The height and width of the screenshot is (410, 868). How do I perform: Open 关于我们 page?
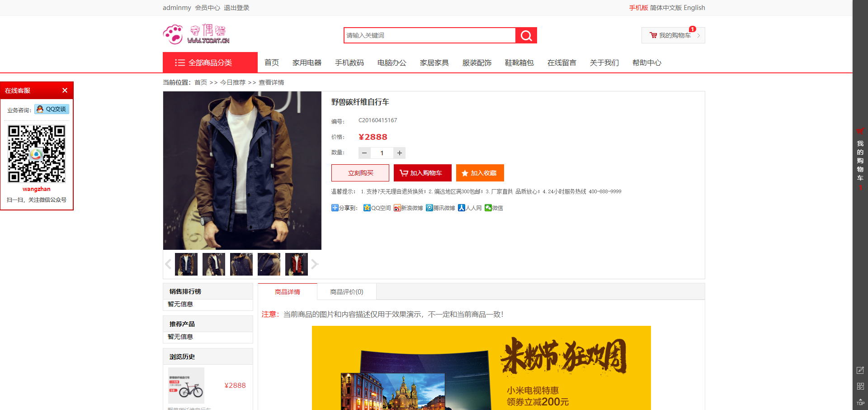pyautogui.click(x=604, y=62)
